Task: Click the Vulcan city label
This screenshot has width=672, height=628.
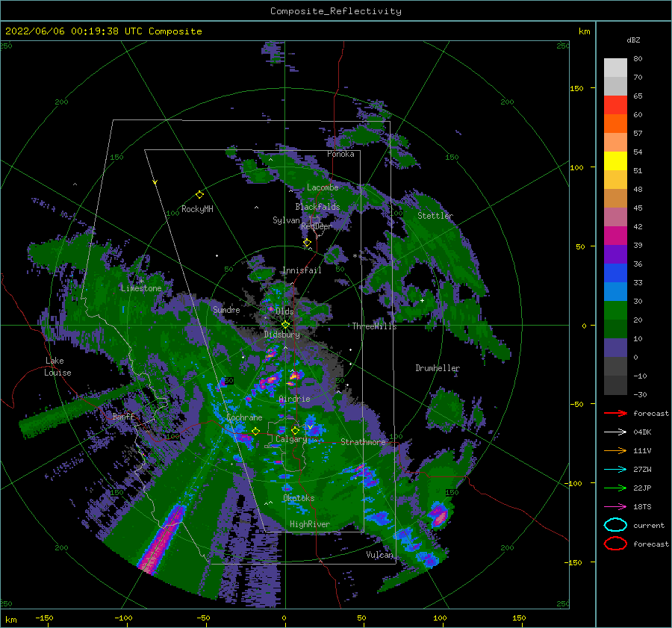Action: coord(380,555)
